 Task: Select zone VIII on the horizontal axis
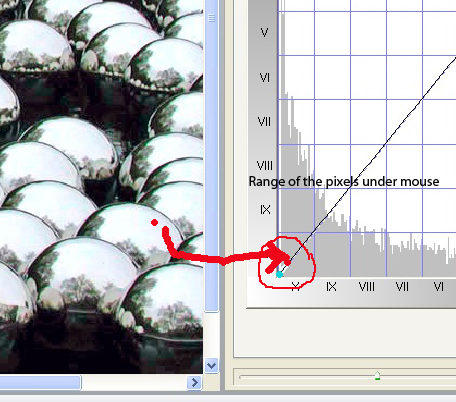(367, 287)
